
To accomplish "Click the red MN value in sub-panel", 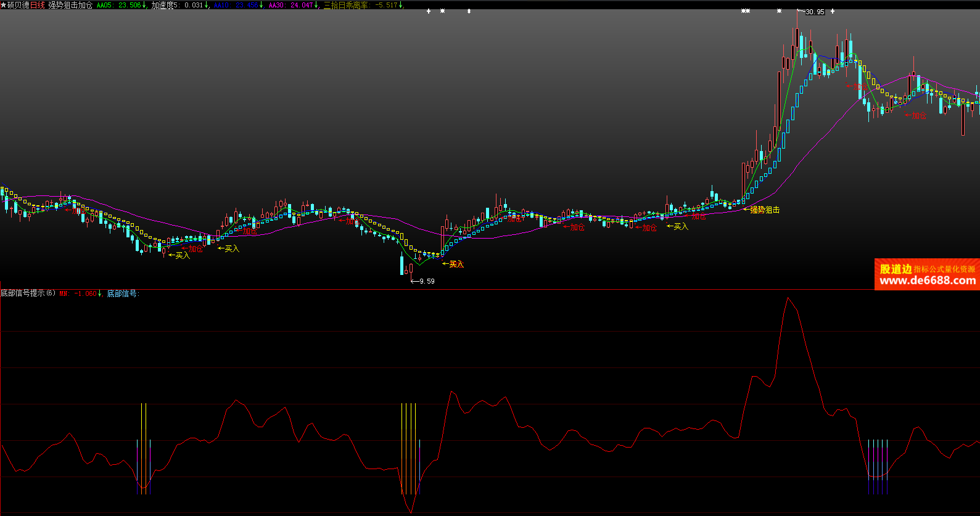I will pyautogui.click(x=80, y=293).
